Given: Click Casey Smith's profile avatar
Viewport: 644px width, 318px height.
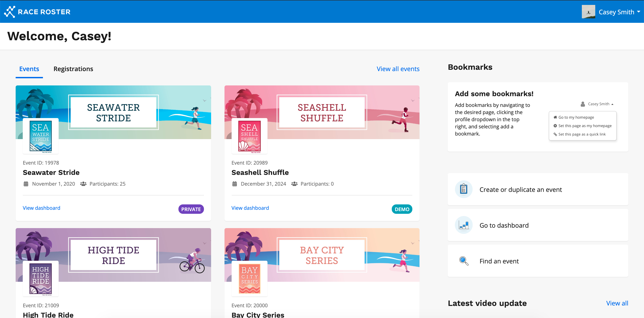Looking at the screenshot, I should [x=588, y=12].
